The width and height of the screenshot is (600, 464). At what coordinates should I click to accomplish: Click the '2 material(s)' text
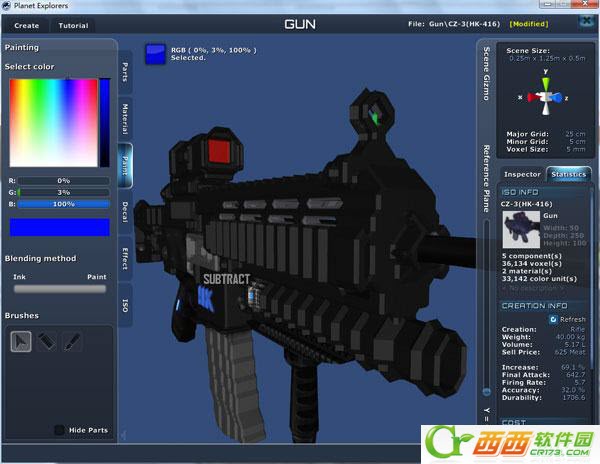tap(527, 271)
